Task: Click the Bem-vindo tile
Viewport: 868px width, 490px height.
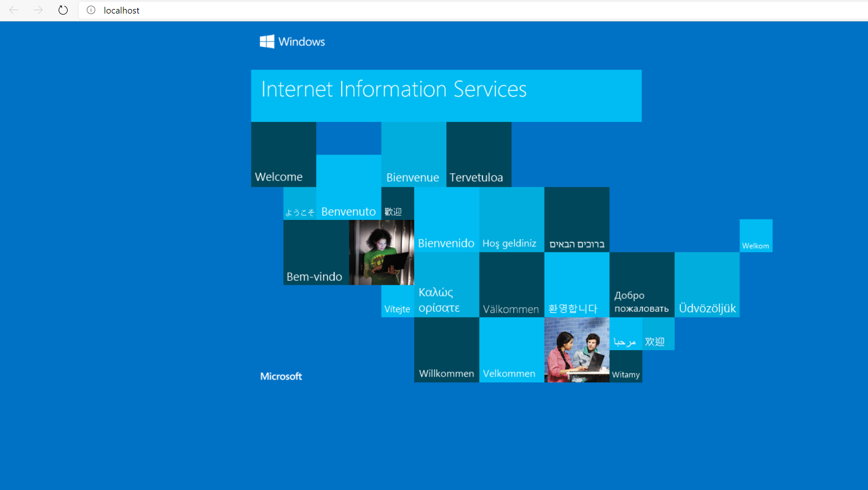Action: point(316,253)
